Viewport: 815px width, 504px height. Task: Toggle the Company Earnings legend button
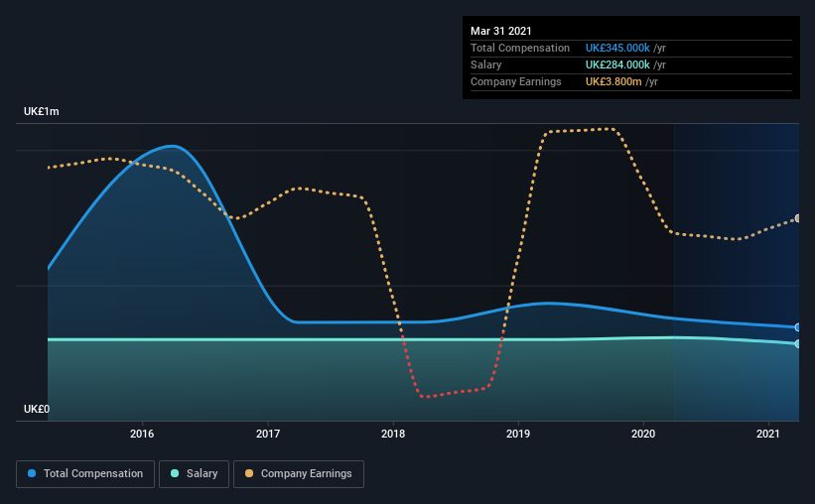coord(299,474)
